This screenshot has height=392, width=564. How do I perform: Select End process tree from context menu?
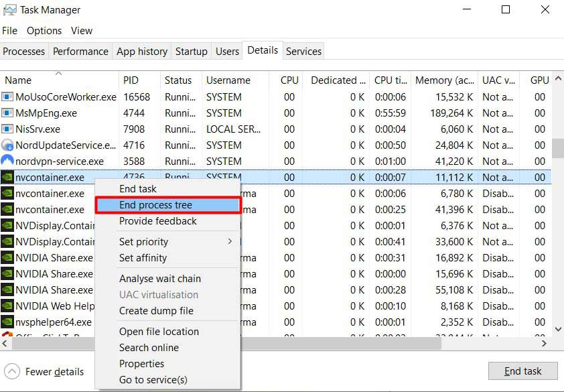[x=167, y=205]
